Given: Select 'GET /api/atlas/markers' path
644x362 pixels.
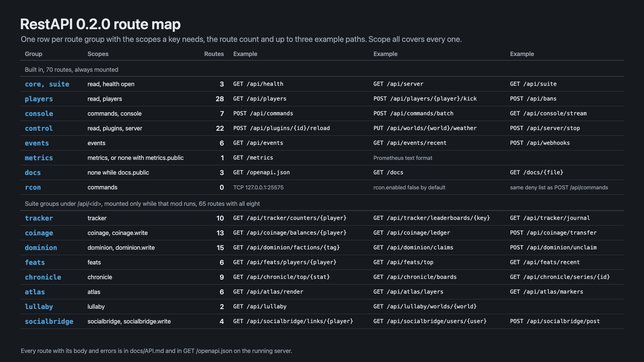Looking at the screenshot, I should pos(547,292).
